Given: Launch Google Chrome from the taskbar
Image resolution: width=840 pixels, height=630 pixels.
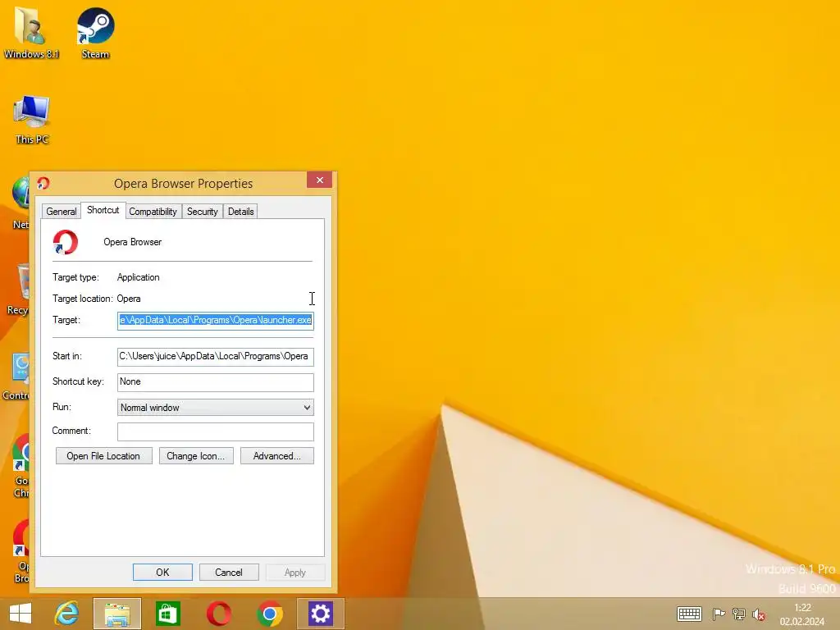Looking at the screenshot, I should click(x=269, y=614).
